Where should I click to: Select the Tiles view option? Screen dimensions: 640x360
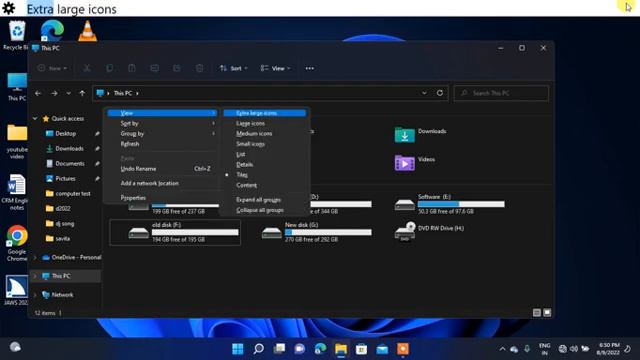(x=242, y=175)
